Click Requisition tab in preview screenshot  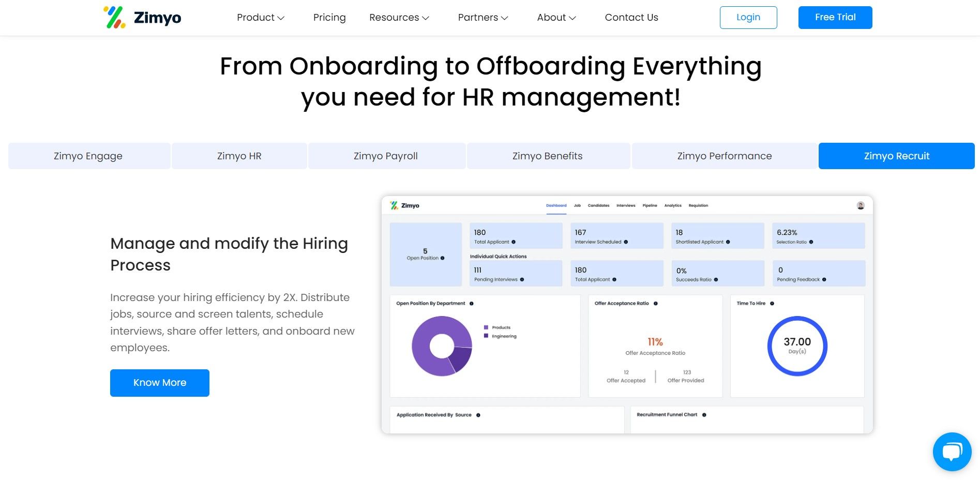coord(698,206)
